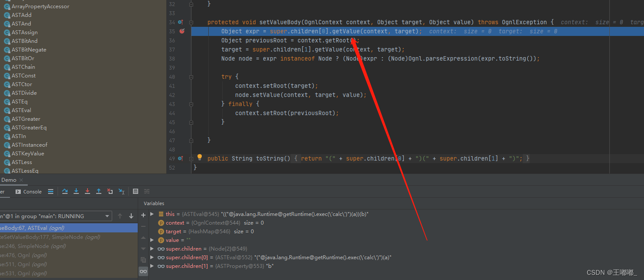Expand the folded toString method
644x280 pixels.
tap(191, 159)
